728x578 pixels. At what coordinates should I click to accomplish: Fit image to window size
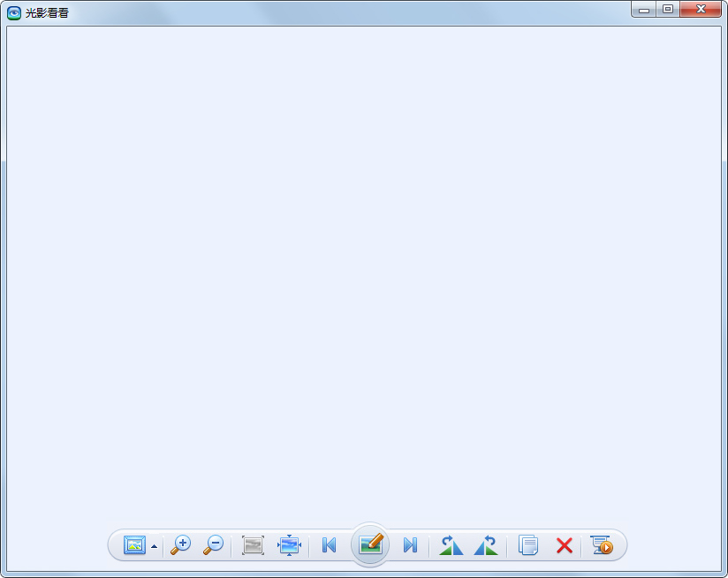tap(289, 545)
